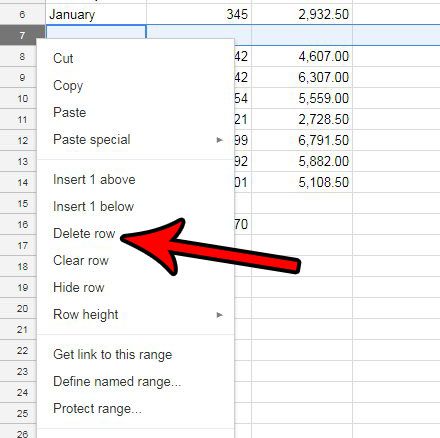
Task: Expand the Paste special submenu arrow
Action: click(x=219, y=140)
